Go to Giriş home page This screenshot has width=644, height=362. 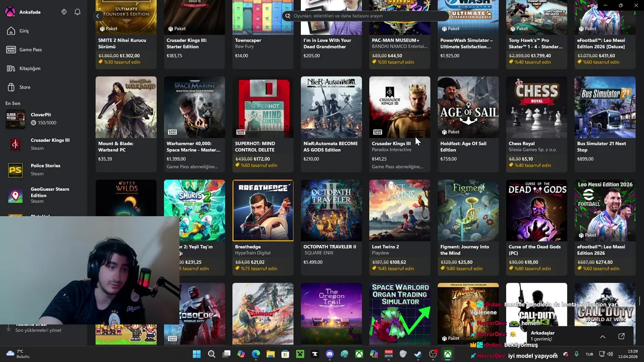coord(43,31)
